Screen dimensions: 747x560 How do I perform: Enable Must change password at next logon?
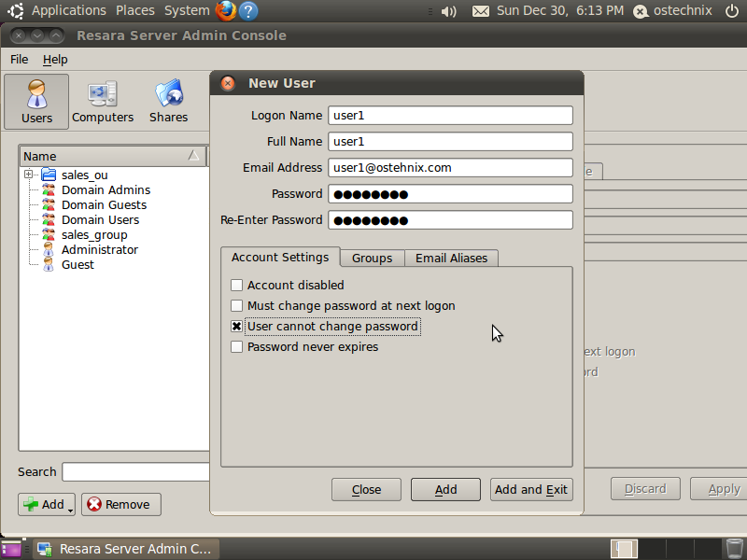(x=236, y=306)
